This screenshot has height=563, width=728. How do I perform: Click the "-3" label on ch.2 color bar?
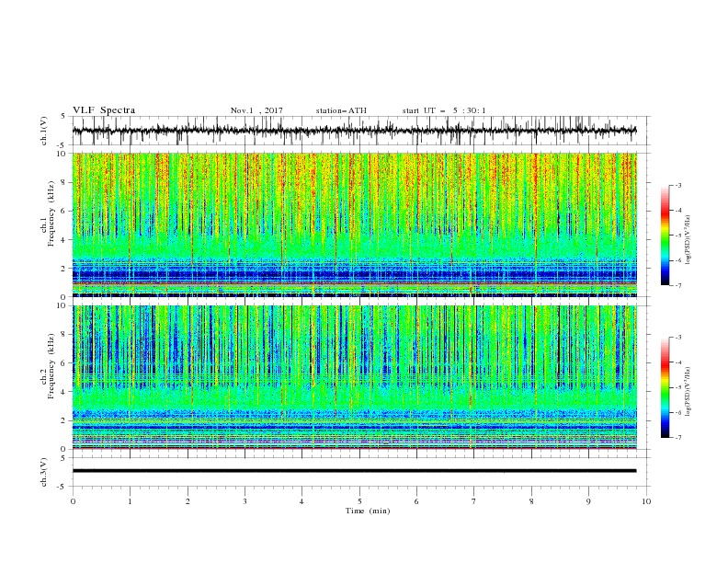click(678, 338)
